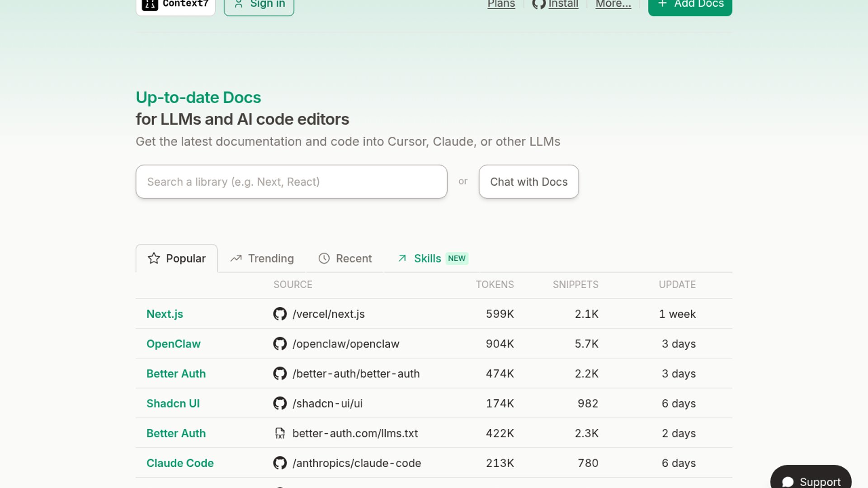
Task: Click the GitHub icon beside /shadcn-ui/ui
Action: [280, 404]
